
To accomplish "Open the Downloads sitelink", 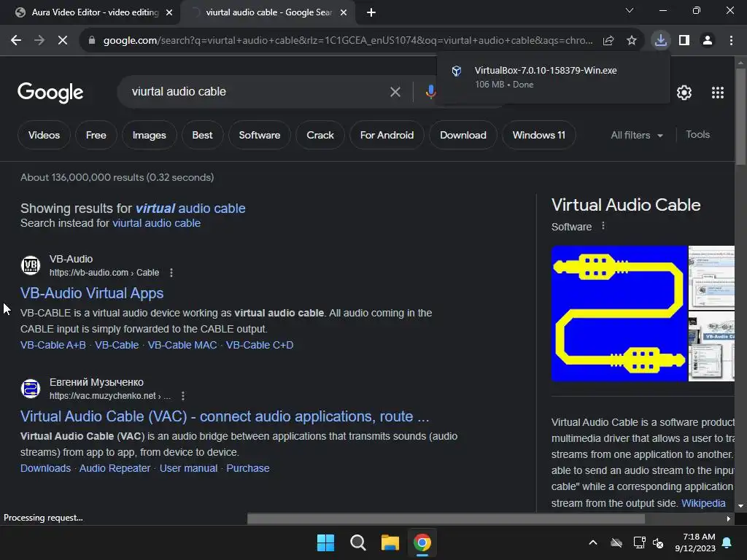I will [x=45, y=469].
